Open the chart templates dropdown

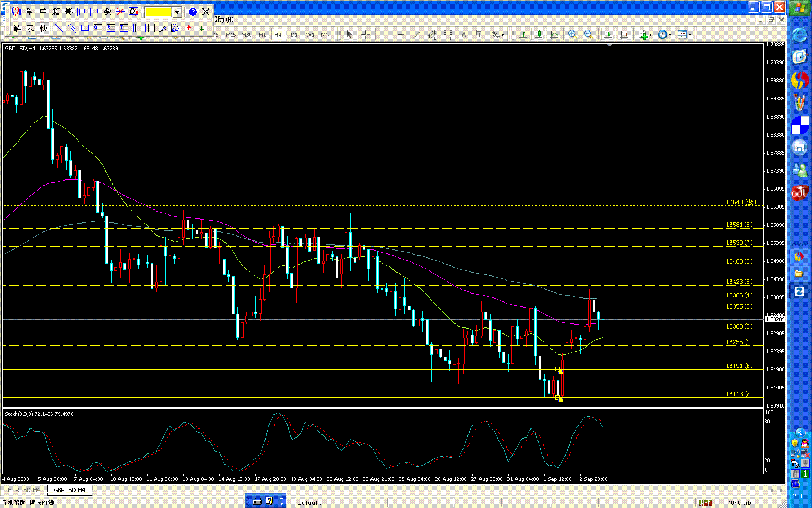pyautogui.click(x=685, y=34)
